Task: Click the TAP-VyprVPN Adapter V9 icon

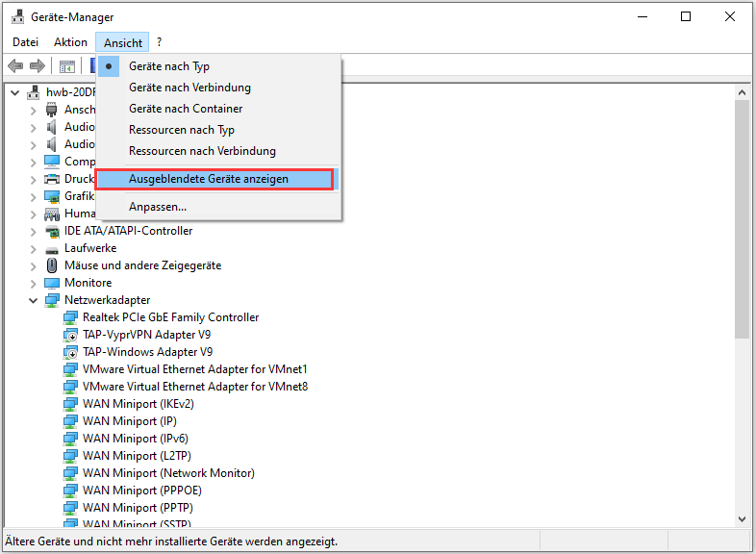Action: [71, 335]
